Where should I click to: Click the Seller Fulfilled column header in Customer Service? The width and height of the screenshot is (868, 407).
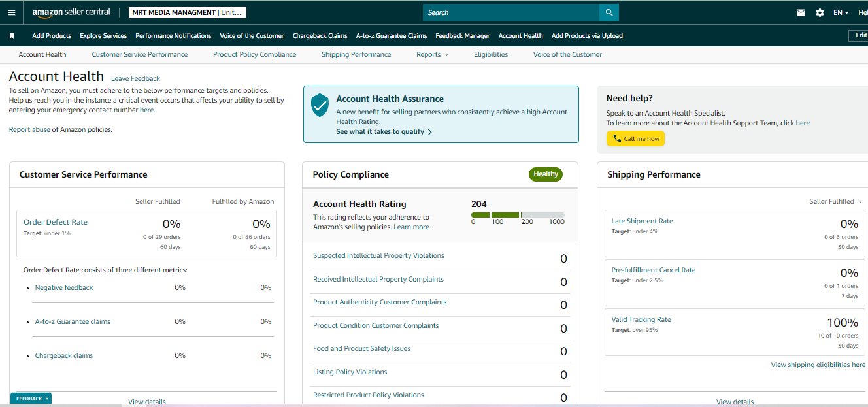[158, 201]
